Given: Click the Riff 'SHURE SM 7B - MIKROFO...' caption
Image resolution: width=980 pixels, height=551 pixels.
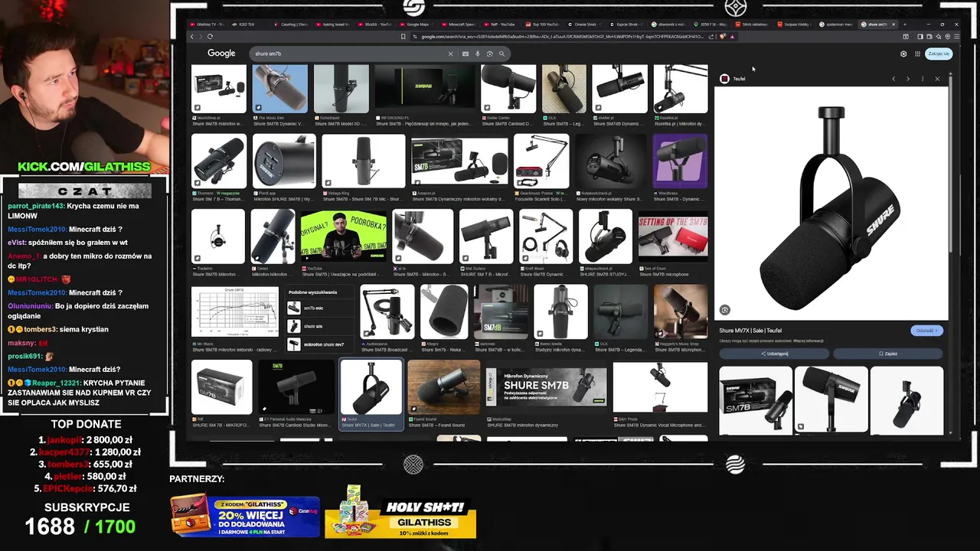Looking at the screenshot, I should click(x=222, y=425).
